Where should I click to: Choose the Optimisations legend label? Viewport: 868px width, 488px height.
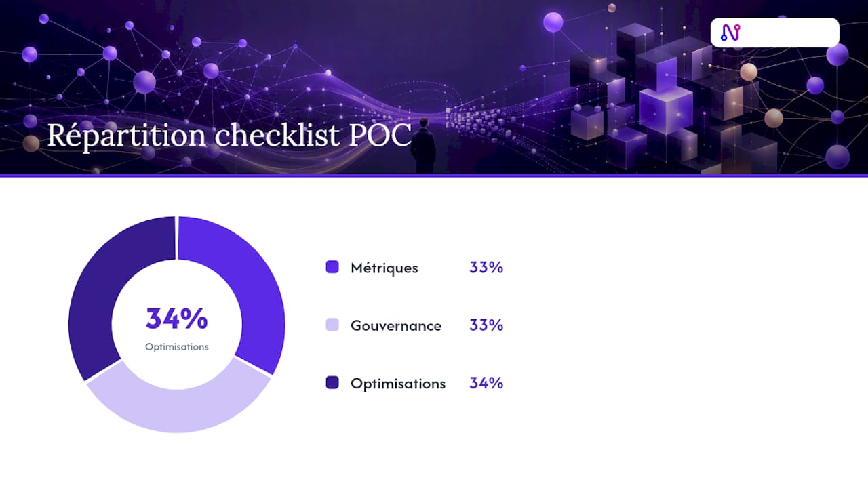pyautogui.click(x=398, y=383)
